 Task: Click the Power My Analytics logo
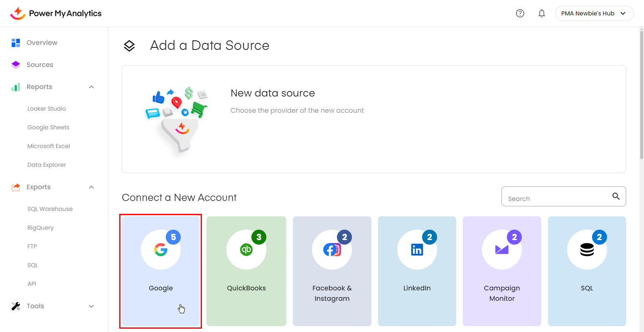coord(56,13)
